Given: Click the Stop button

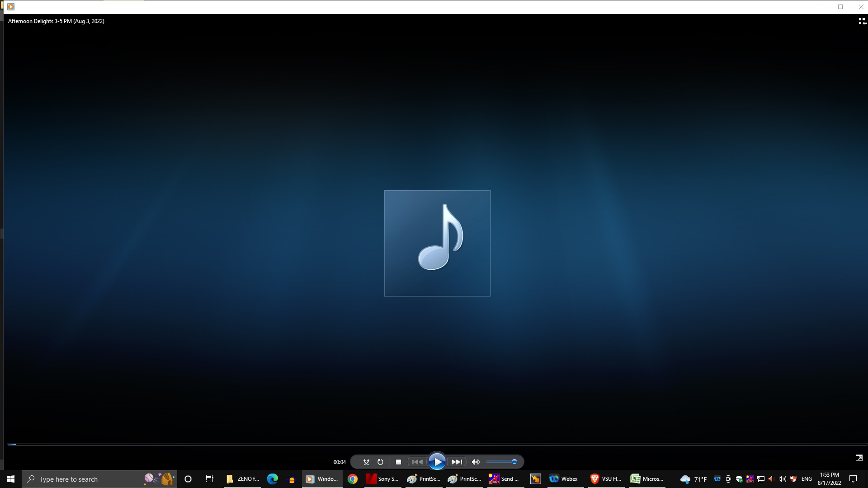Looking at the screenshot, I should 398,462.
